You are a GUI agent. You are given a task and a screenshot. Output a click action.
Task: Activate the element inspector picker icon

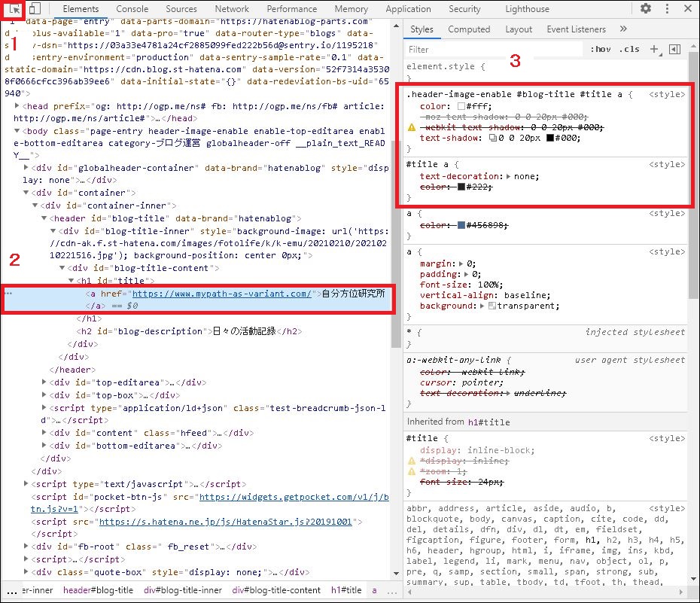(x=14, y=8)
